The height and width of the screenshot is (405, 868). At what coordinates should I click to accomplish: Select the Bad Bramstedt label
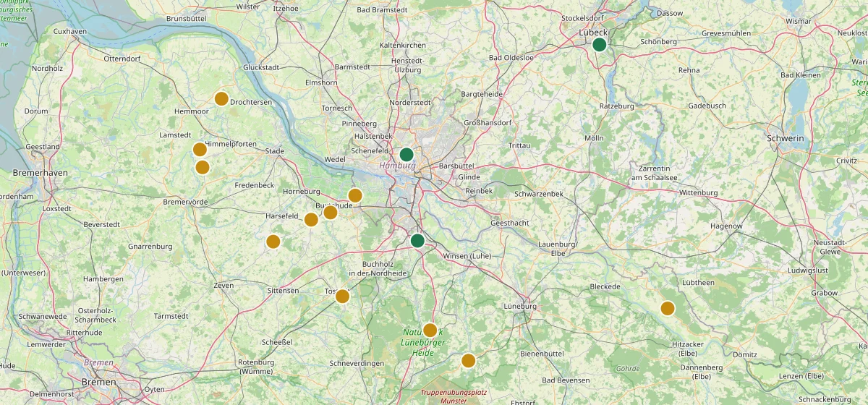click(381, 10)
